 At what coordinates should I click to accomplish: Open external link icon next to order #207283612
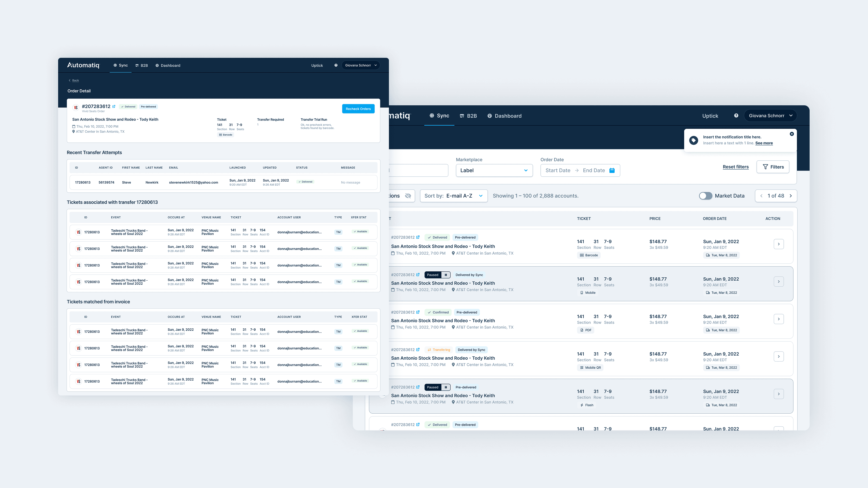click(114, 106)
